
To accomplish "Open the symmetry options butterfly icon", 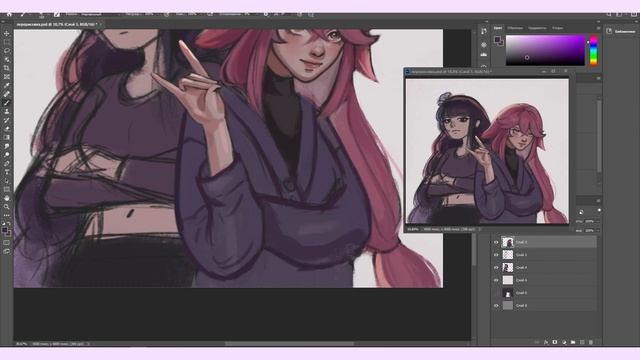I will pyautogui.click(x=311, y=14).
